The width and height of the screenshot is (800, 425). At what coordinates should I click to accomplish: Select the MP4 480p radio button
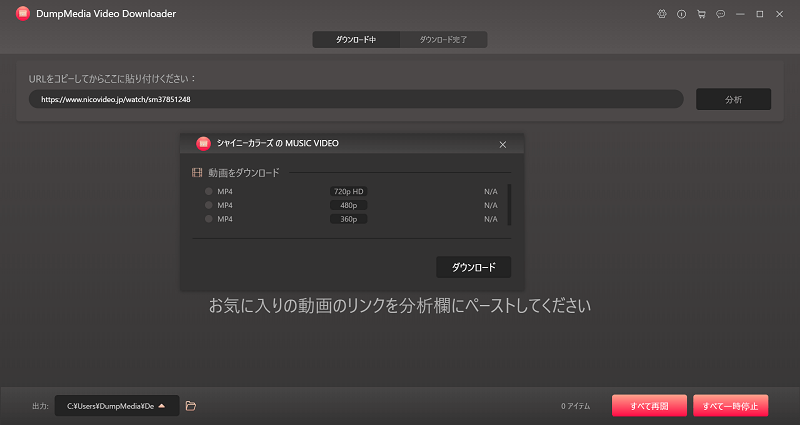[x=209, y=205]
